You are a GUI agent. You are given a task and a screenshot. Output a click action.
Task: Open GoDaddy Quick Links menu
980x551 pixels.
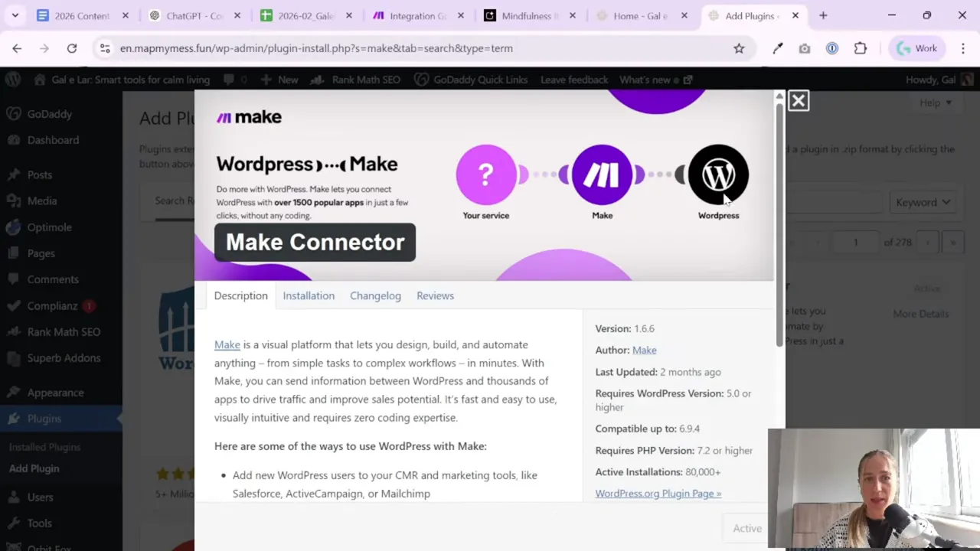click(x=471, y=80)
